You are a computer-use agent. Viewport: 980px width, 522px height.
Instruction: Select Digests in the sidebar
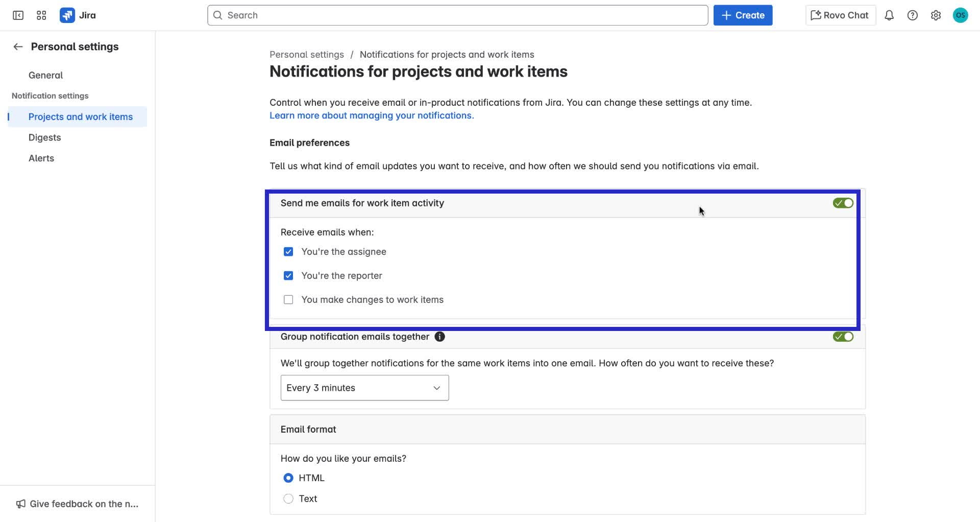tap(44, 137)
